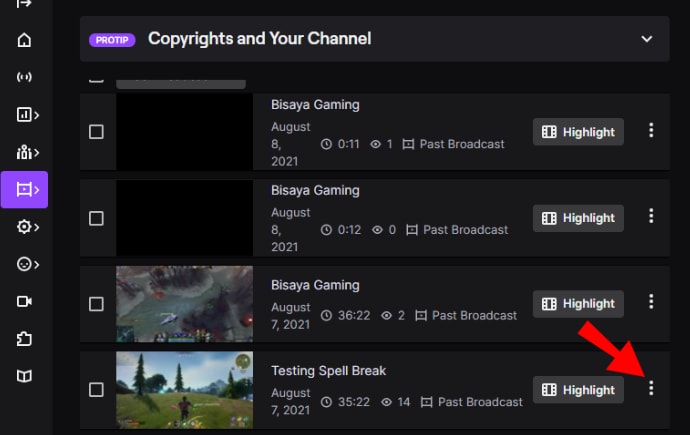
Task: Open the Creator Camp book icon
Action: coord(24,376)
